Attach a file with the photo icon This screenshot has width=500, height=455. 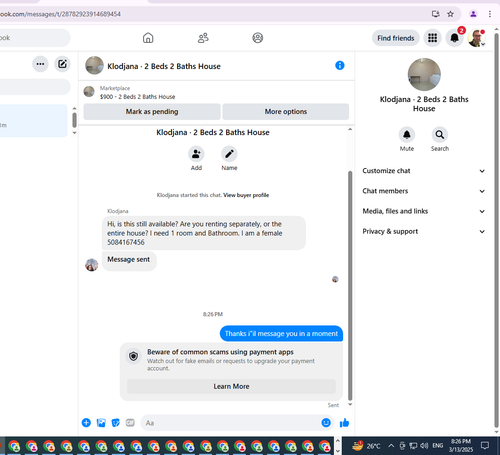click(101, 423)
